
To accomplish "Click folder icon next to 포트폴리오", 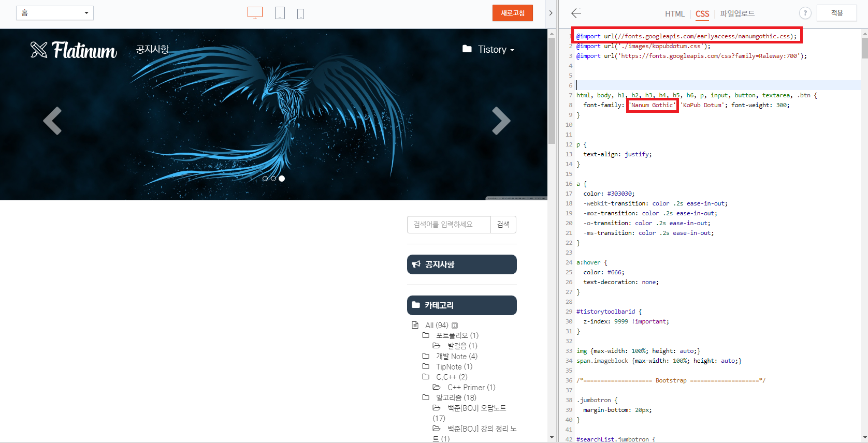I will pyautogui.click(x=426, y=335).
